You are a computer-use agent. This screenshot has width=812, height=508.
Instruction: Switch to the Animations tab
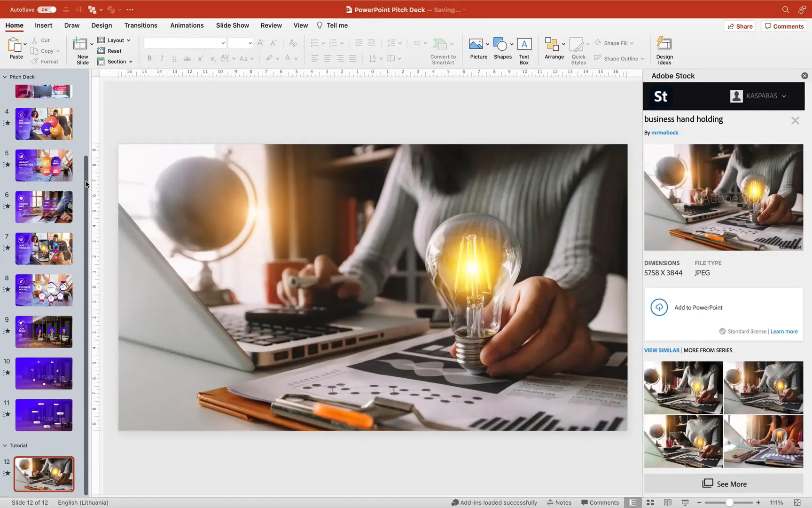click(187, 25)
